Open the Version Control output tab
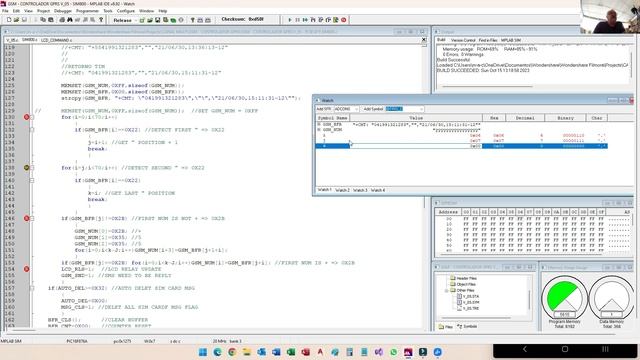Screen dimensions: 640x360 point(463,40)
